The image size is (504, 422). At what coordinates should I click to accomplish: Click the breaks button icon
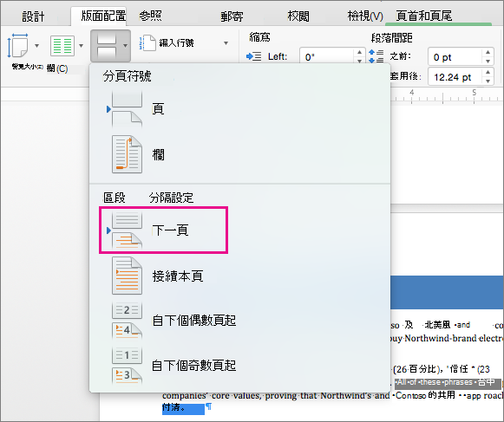[107, 46]
